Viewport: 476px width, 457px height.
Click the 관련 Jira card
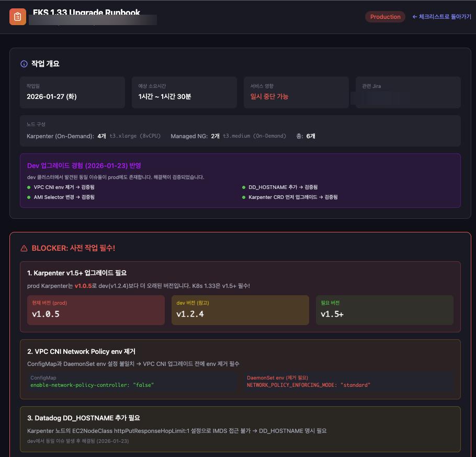408,93
